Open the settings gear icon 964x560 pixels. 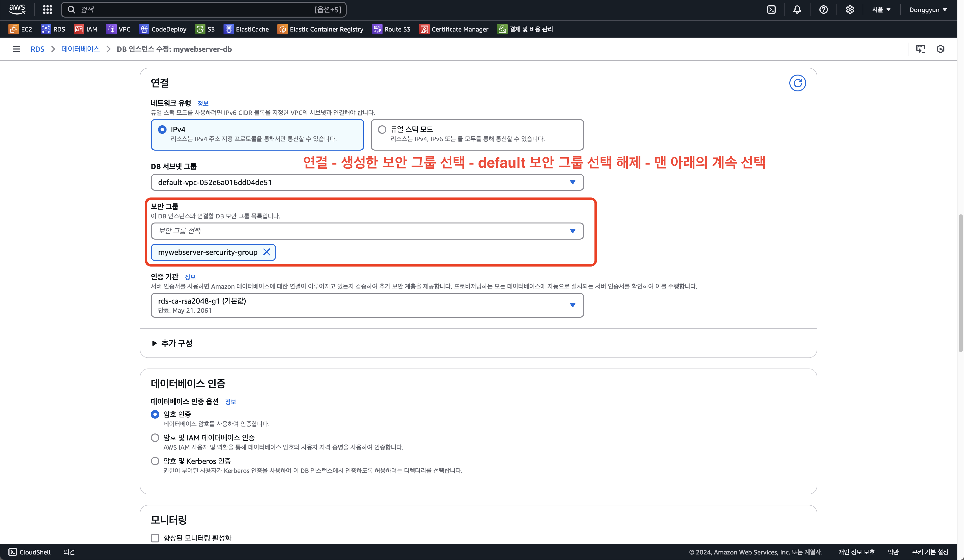[850, 10]
